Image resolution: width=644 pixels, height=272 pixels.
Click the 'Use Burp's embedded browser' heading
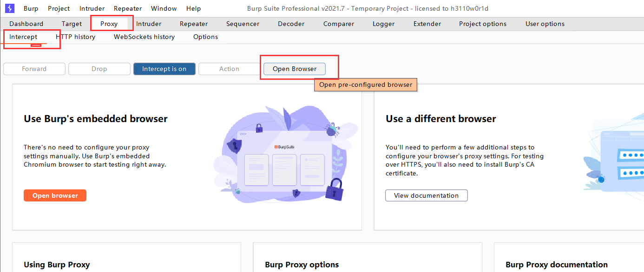pos(96,119)
